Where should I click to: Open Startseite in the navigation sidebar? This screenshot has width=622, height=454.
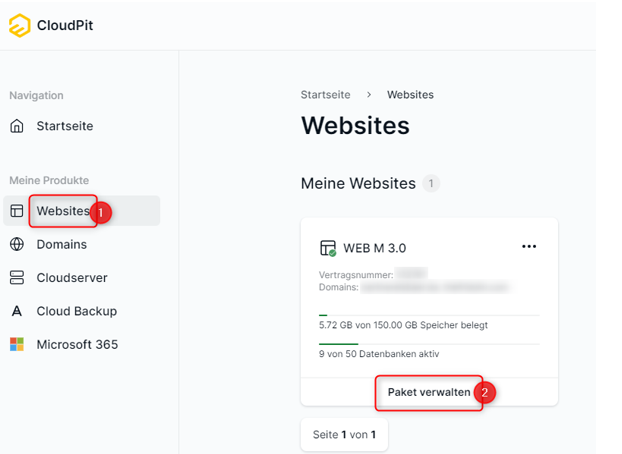(x=65, y=127)
